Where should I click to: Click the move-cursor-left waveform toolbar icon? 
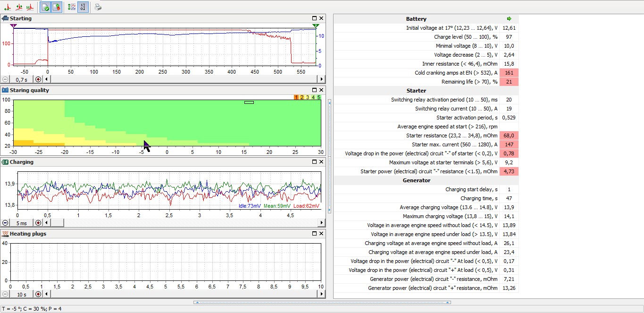(x=8, y=7)
